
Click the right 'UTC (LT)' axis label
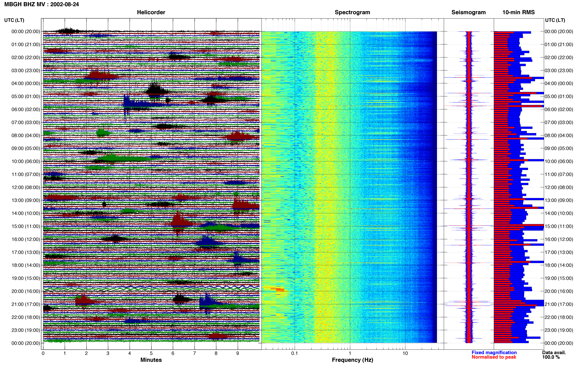[x=555, y=20]
